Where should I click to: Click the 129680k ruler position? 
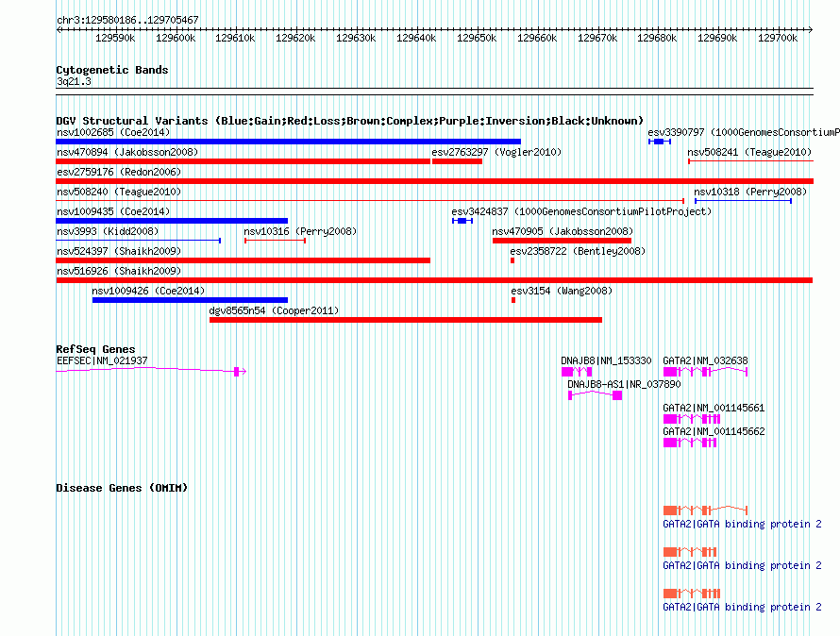657,39
